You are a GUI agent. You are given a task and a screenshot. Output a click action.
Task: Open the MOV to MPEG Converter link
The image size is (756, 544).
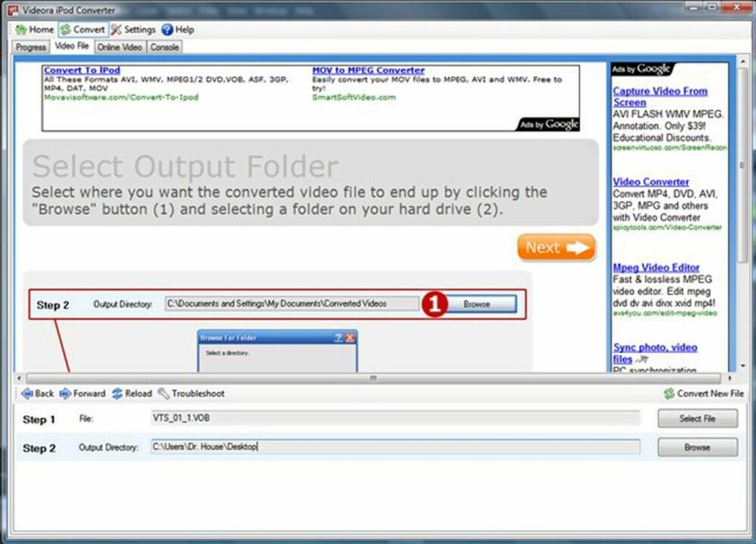coord(368,70)
